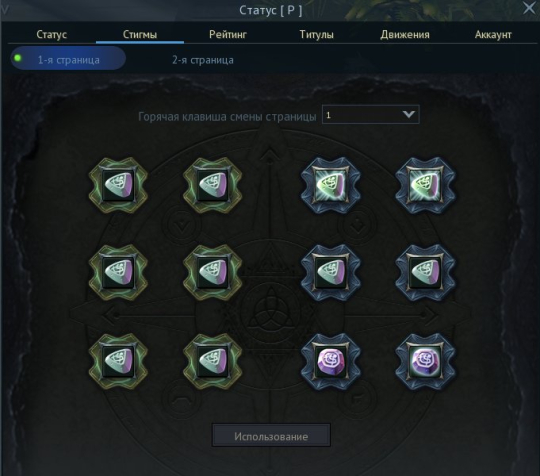The image size is (540, 476).
Task: Click the dropdown chevron arrow next to 1
Action: coord(408,114)
